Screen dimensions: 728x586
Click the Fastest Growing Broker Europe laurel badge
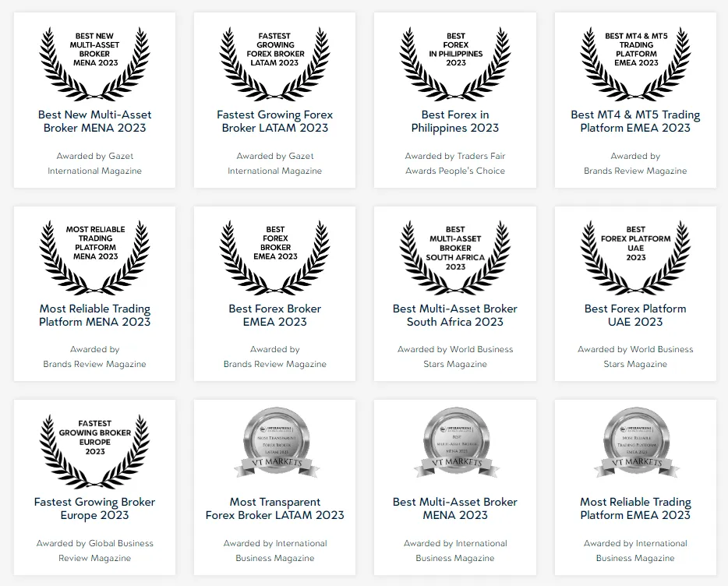tap(95, 451)
